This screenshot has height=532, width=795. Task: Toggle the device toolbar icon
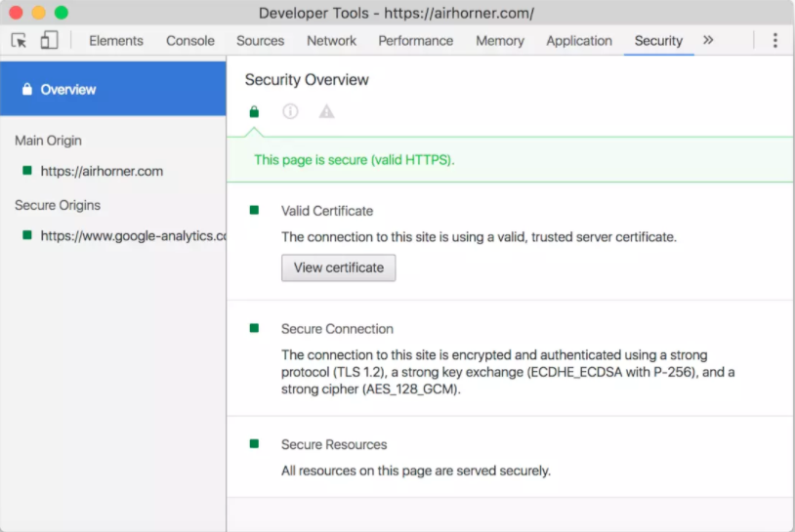[49, 41]
